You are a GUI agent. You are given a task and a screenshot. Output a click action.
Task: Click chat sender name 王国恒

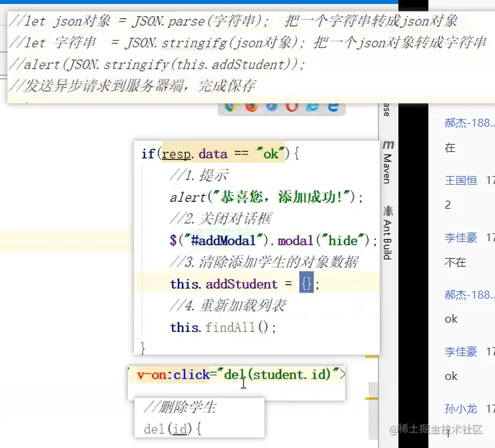(x=461, y=181)
